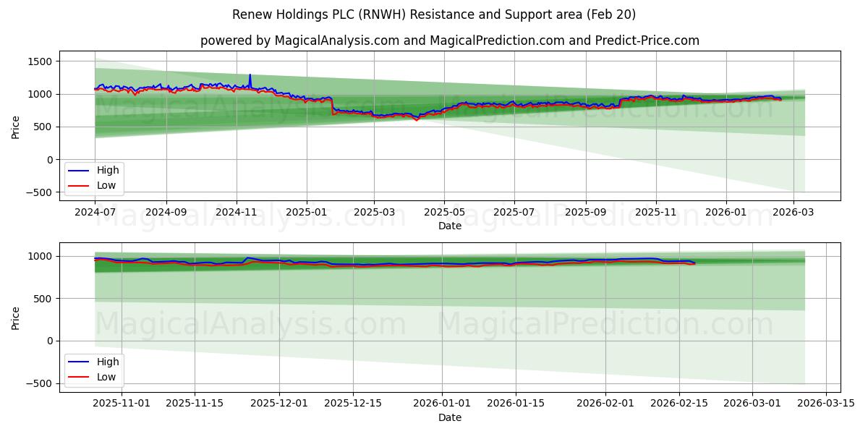Click the 1500 y-axis label in top chart
The width and height of the screenshot is (868, 434).
(x=42, y=61)
